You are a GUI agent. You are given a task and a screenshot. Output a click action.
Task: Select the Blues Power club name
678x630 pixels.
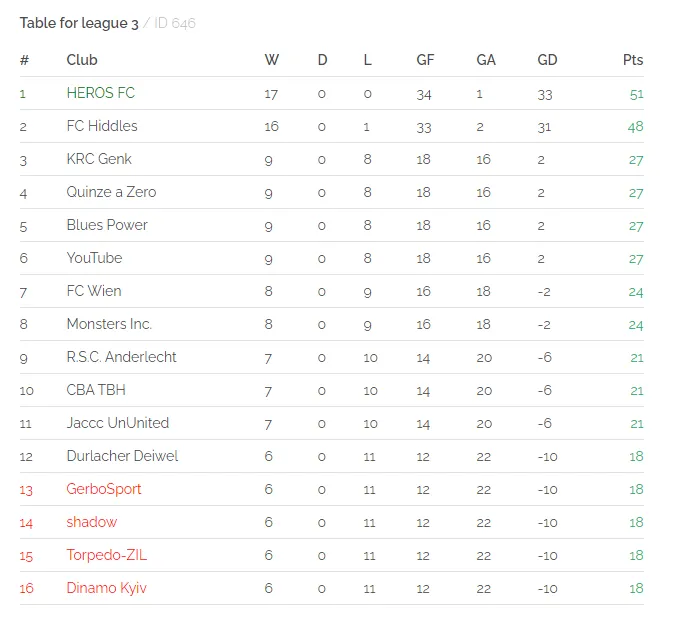point(107,225)
